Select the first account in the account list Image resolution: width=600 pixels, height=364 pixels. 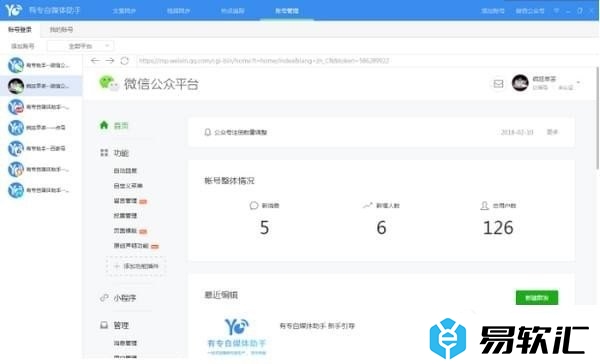point(41,65)
